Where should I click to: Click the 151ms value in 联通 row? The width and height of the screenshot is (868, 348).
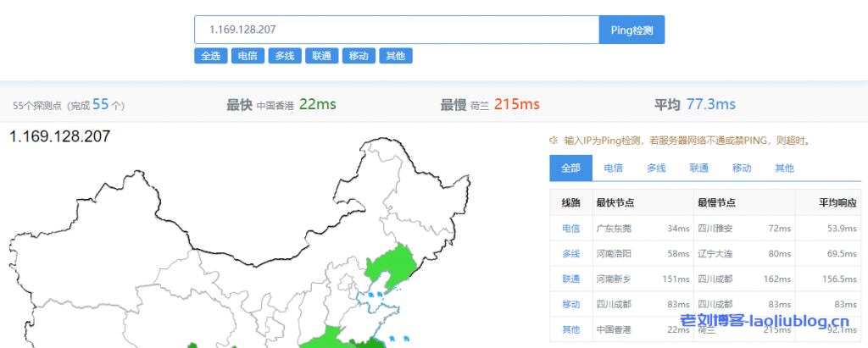pos(676,279)
